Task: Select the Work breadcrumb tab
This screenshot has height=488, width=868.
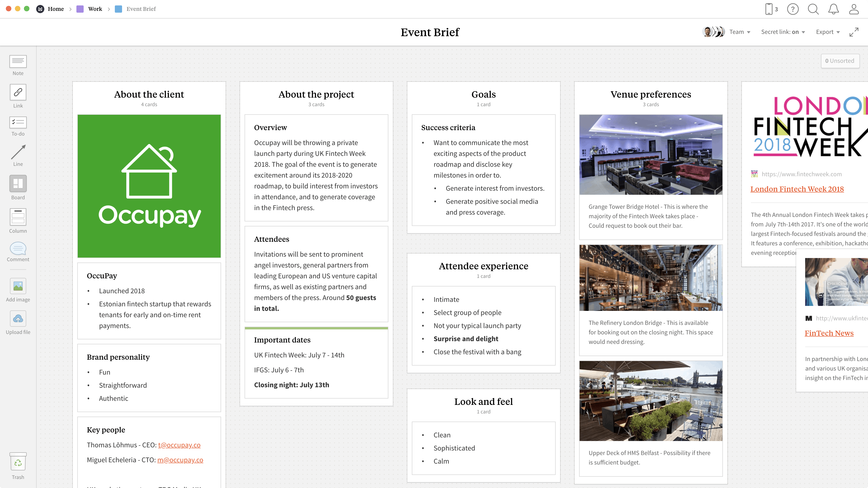Action: (x=94, y=8)
